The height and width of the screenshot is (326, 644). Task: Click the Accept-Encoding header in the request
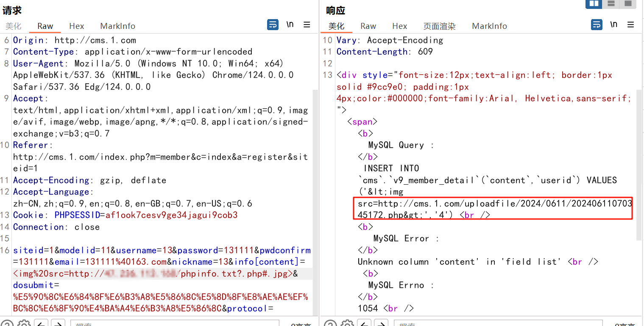coord(89,180)
